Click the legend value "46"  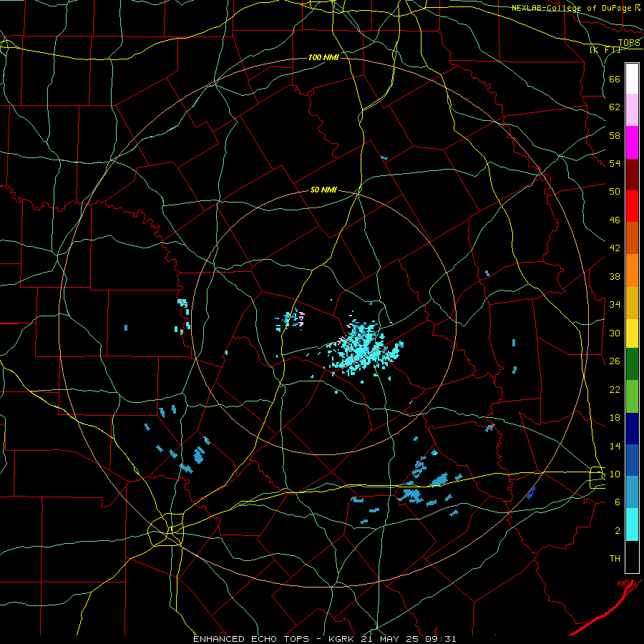click(615, 220)
